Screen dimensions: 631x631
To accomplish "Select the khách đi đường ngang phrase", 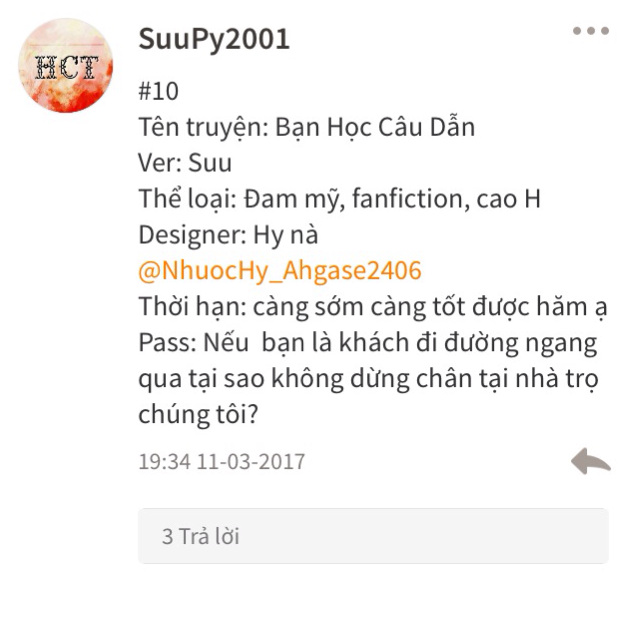I will [x=468, y=343].
